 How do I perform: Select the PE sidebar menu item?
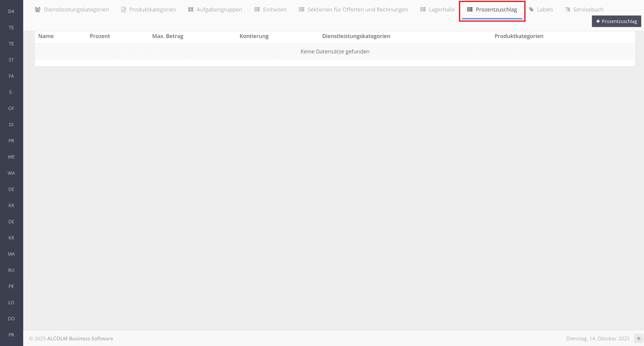click(11, 287)
